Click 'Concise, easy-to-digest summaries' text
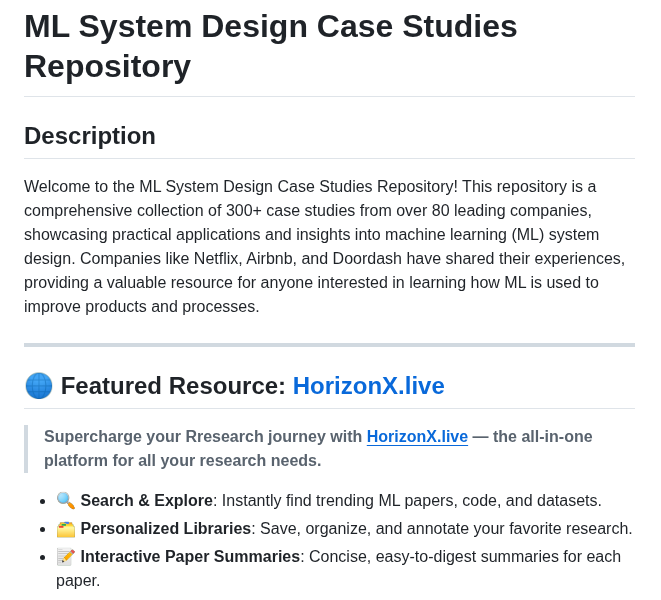 click(x=436, y=557)
